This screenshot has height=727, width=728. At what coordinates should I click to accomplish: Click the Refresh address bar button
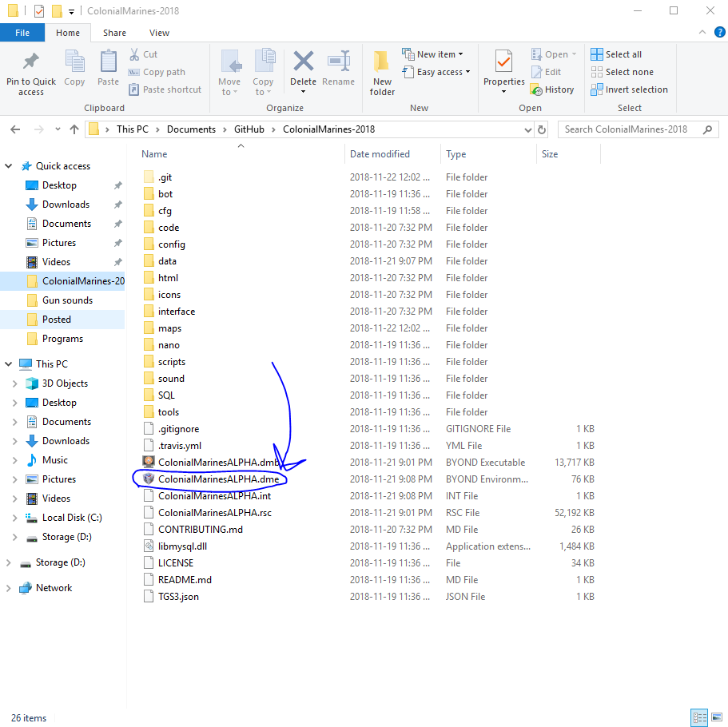pos(541,129)
